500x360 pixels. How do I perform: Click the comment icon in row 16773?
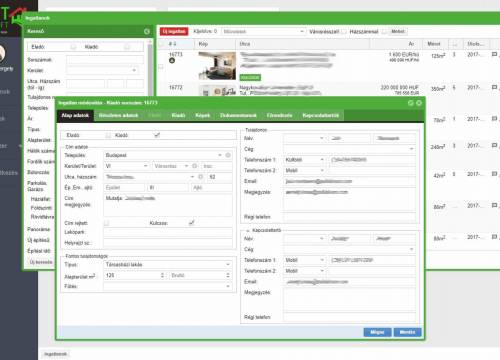pos(494,54)
